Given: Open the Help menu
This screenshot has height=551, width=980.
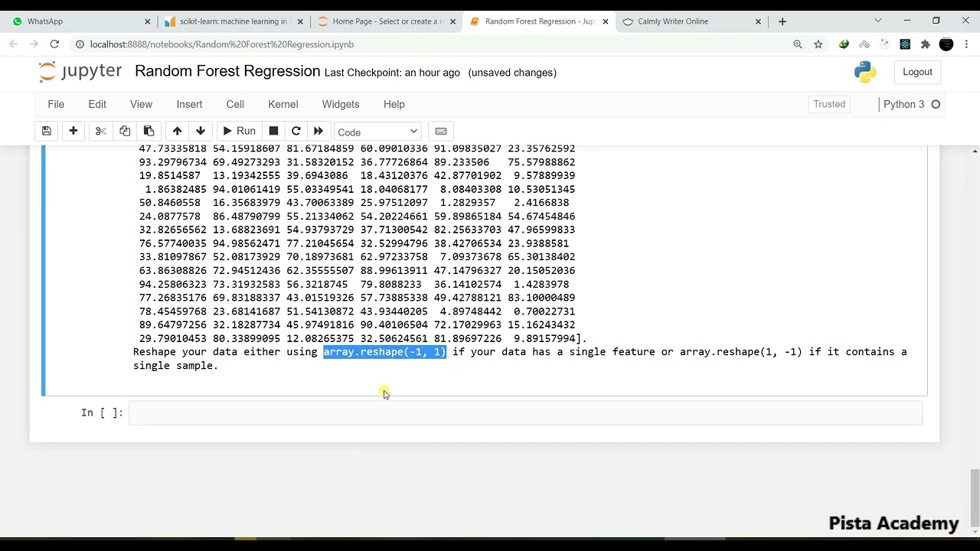Looking at the screenshot, I should tap(394, 104).
